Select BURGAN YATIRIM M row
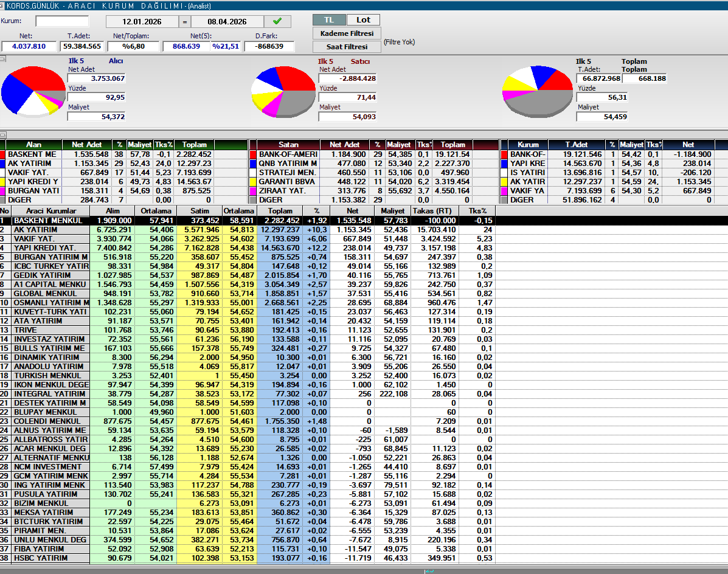Viewport: 728px width, 574px height. tap(248, 257)
